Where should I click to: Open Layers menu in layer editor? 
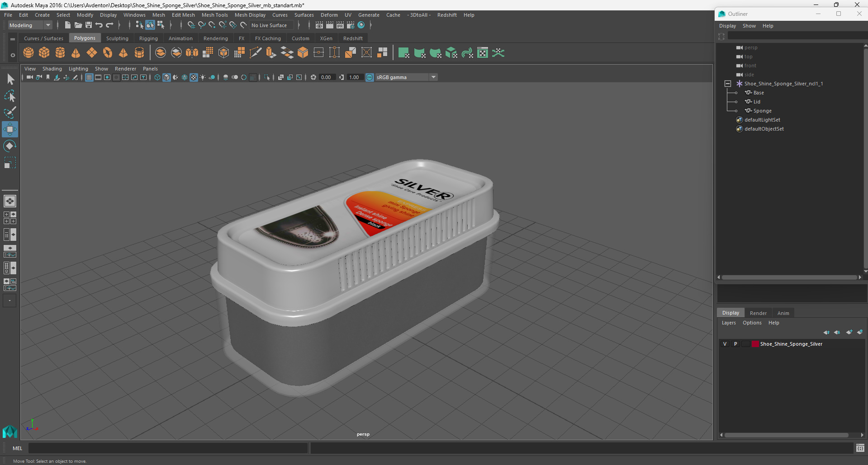(x=729, y=323)
